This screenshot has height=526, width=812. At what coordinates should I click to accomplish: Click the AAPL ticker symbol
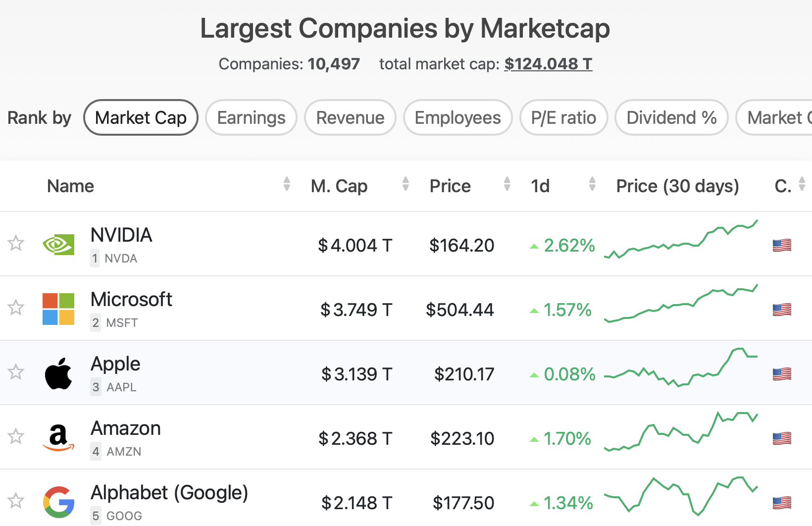(x=121, y=387)
